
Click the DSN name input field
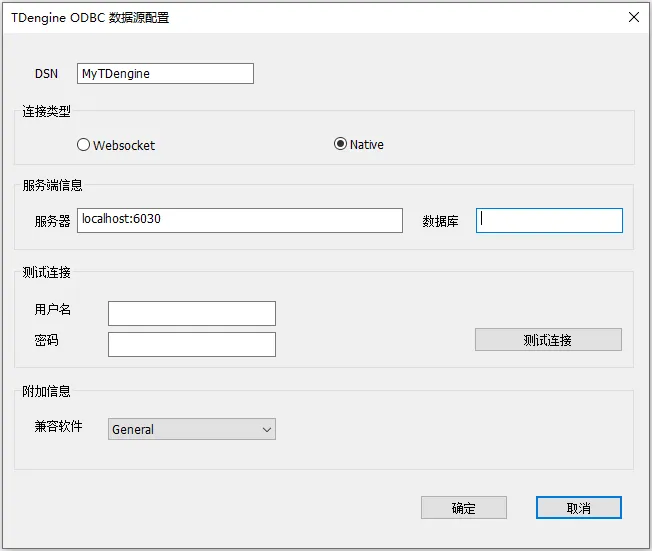coord(165,74)
